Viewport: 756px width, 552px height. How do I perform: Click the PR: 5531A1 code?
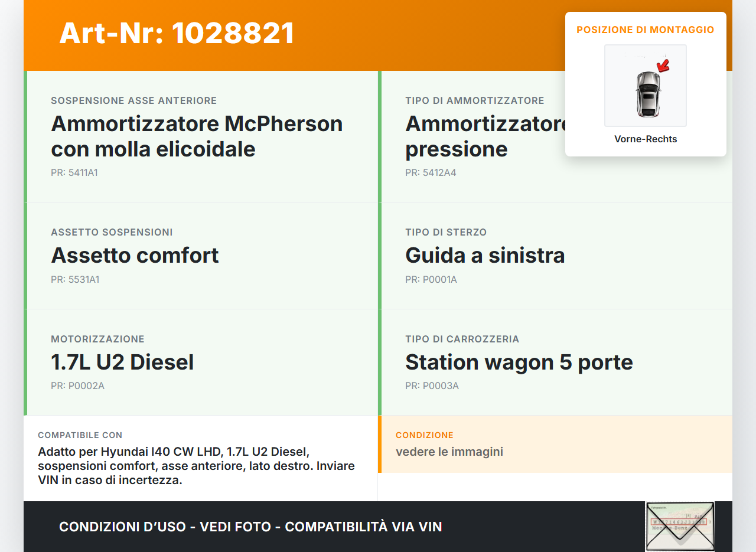click(x=75, y=279)
